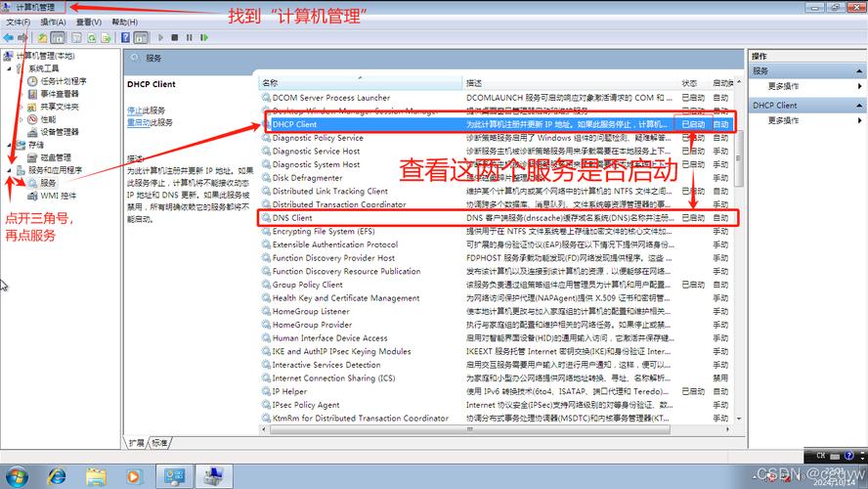Click the Stop service square icon
The image size is (868, 489).
(175, 38)
